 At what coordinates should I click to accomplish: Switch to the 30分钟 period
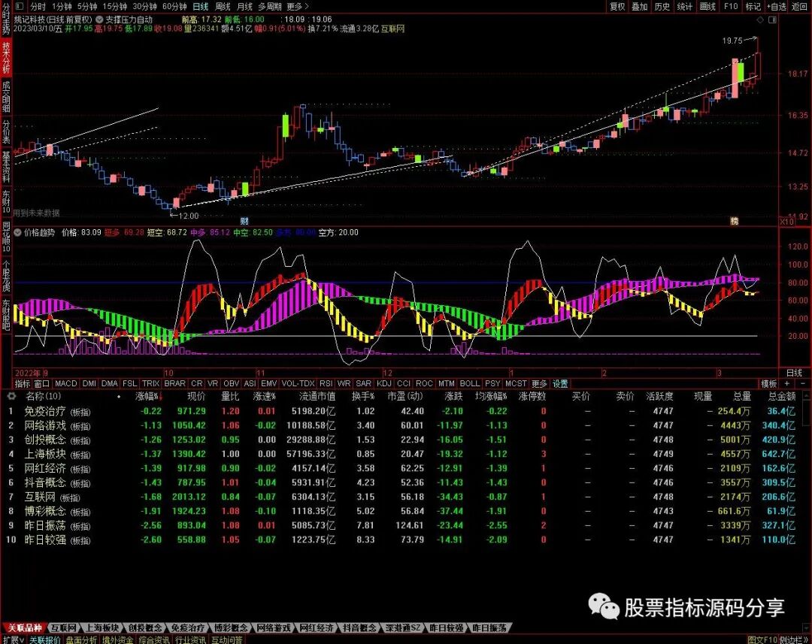pyautogui.click(x=144, y=6)
